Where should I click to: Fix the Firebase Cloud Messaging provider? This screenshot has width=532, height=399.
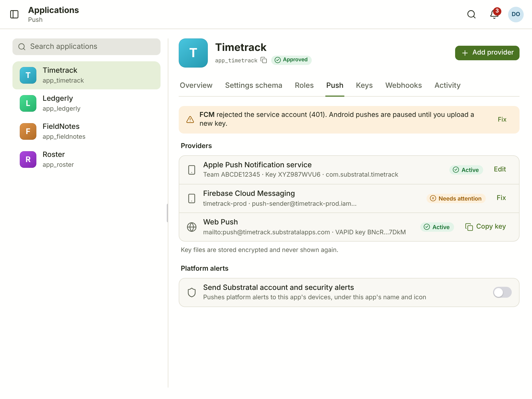[501, 198]
